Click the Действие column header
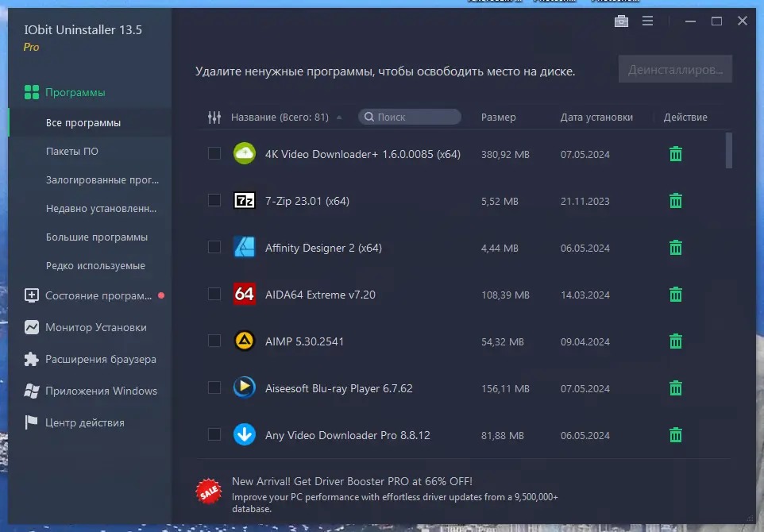Viewport: 764px width, 532px height. 685,118
